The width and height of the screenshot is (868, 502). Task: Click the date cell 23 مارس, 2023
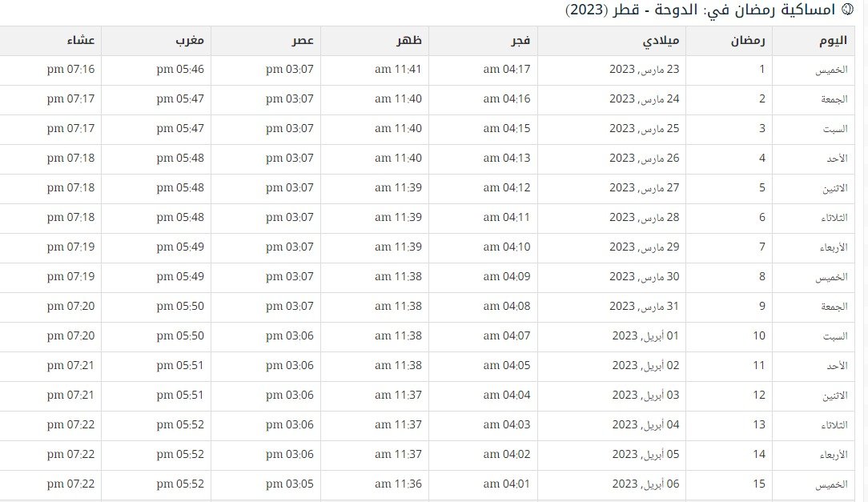coord(644,70)
